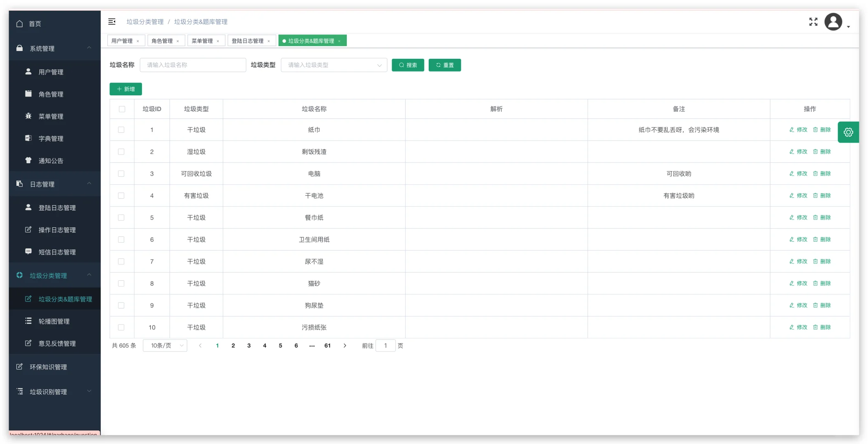Open 首页 home icon in sidebar
Viewport: 868px width, 444px height.
(x=19, y=24)
